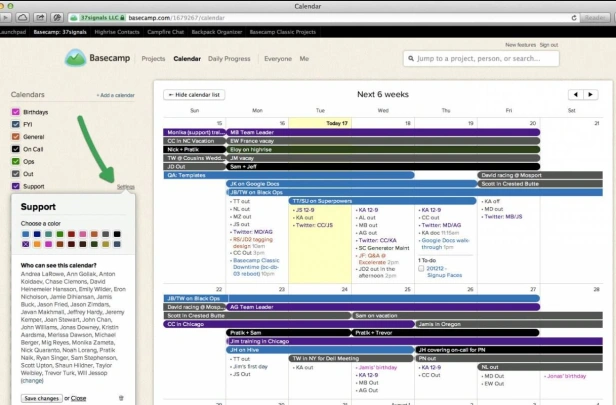616x405 pixels.
Task: Check the 201212 Signup Faces to-do
Action: tap(421, 268)
